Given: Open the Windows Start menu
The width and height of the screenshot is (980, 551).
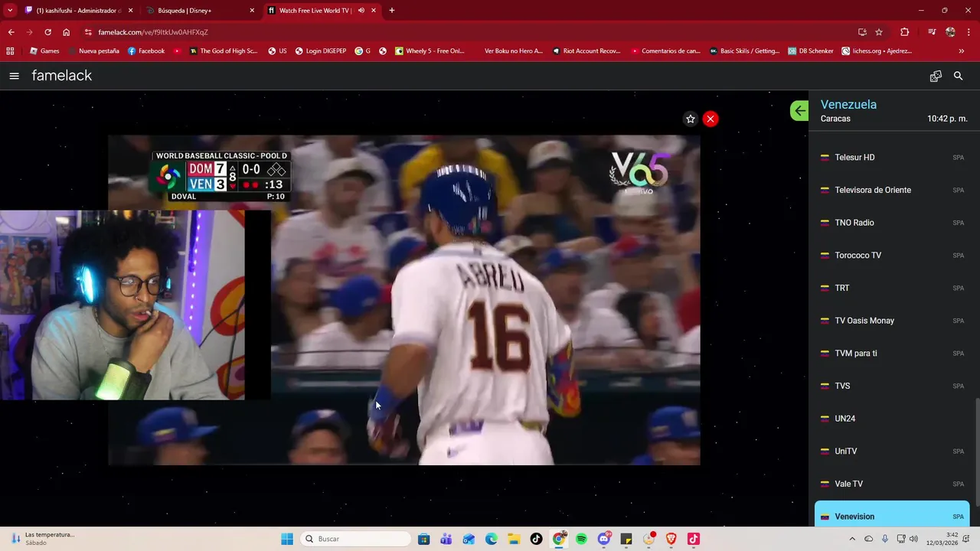Looking at the screenshot, I should [287, 539].
